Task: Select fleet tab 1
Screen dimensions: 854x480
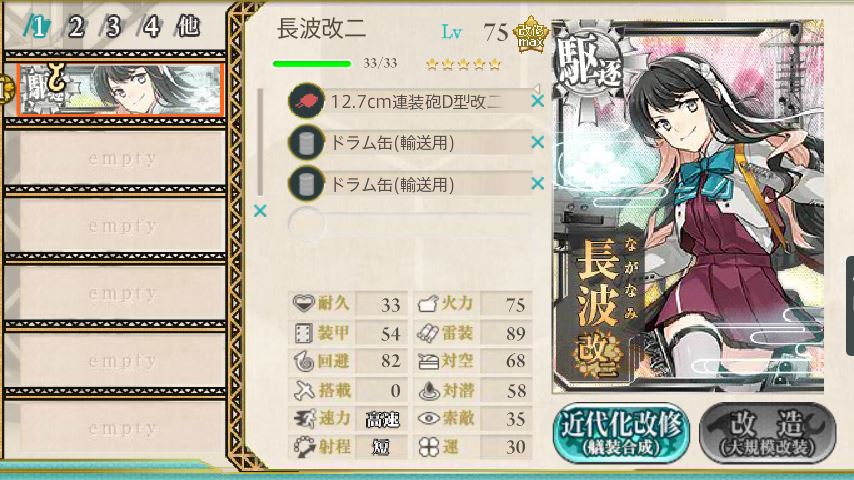Action: tap(38, 26)
